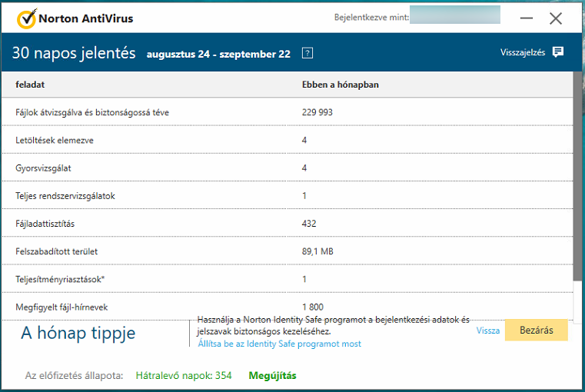
Task: Select the Fájlok átvizsgálva és biztonságossá téve row
Action: click(288, 112)
